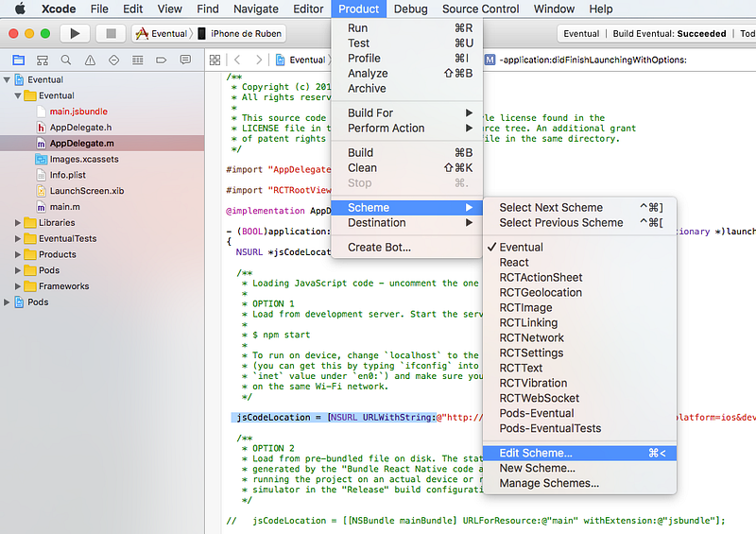Open the Report navigator speech-bubble icon
This screenshot has width=756, height=534.
coord(185,60)
